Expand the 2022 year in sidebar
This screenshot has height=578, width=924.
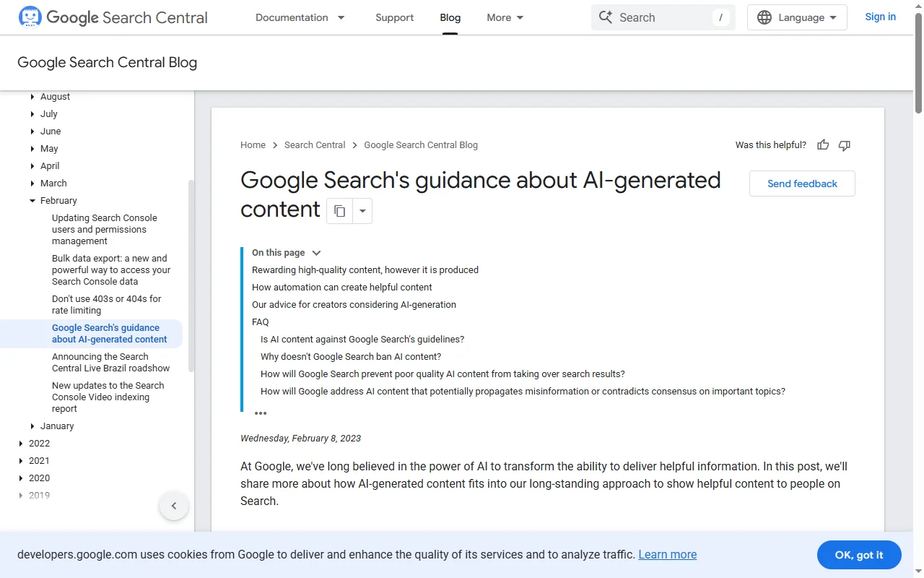(21, 444)
